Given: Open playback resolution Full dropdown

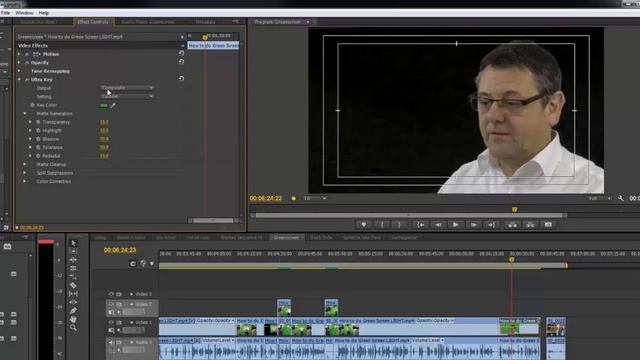Looking at the screenshot, I should (600, 198).
